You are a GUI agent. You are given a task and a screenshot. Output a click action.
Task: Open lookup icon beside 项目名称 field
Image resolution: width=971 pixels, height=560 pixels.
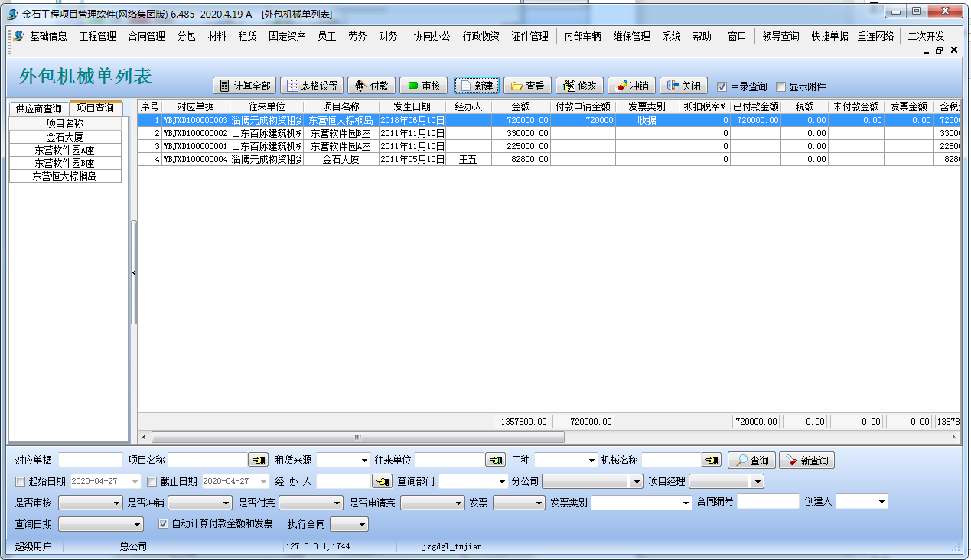(259, 460)
